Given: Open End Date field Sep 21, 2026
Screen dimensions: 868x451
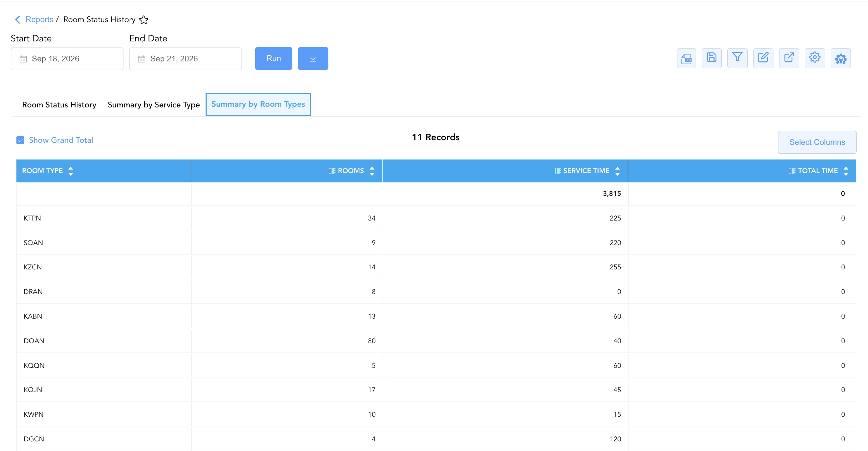Looking at the screenshot, I should pyautogui.click(x=186, y=59).
